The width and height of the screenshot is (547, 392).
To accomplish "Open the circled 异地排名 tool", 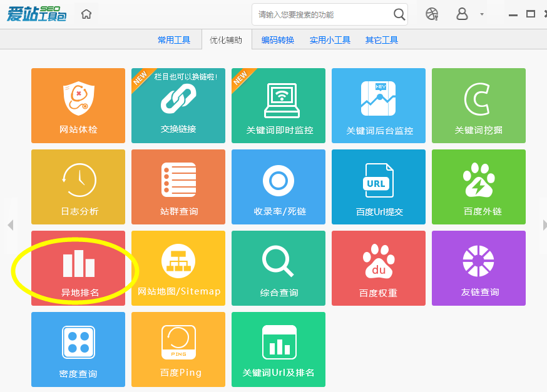I will pos(78,268).
